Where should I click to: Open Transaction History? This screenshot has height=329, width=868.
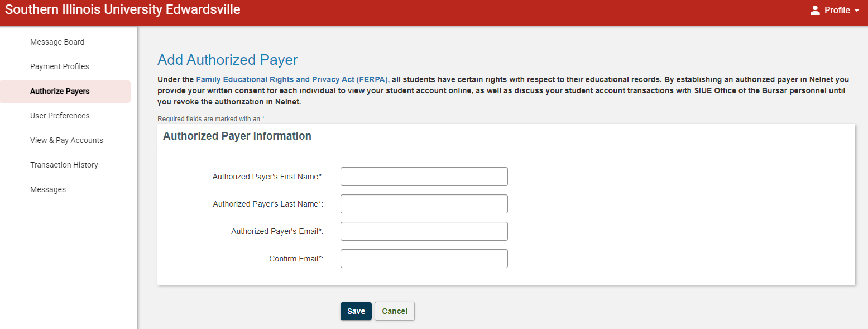coord(64,165)
